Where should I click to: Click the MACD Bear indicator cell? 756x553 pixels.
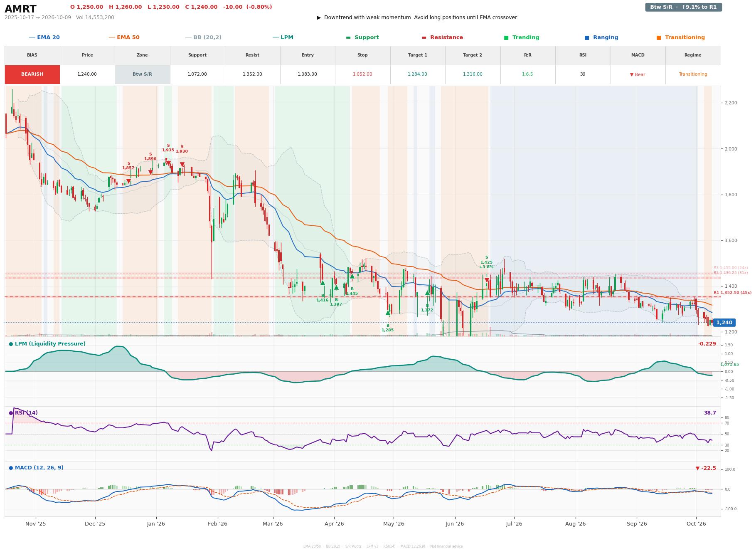[x=638, y=74]
